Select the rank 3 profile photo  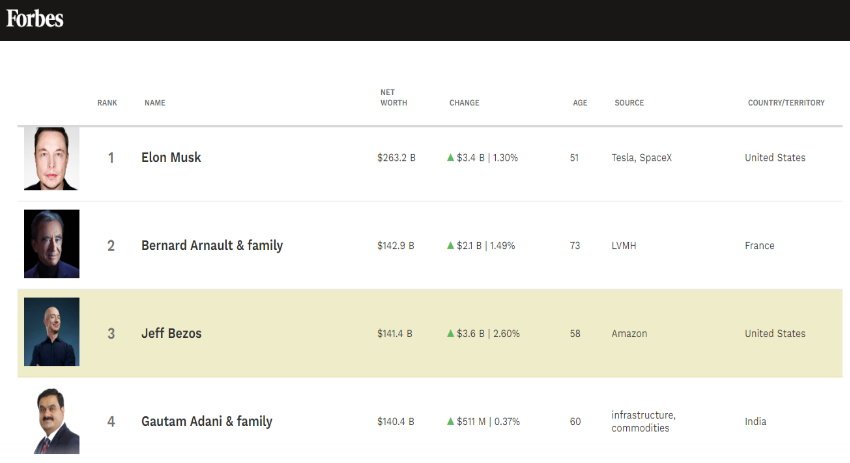click(x=51, y=332)
